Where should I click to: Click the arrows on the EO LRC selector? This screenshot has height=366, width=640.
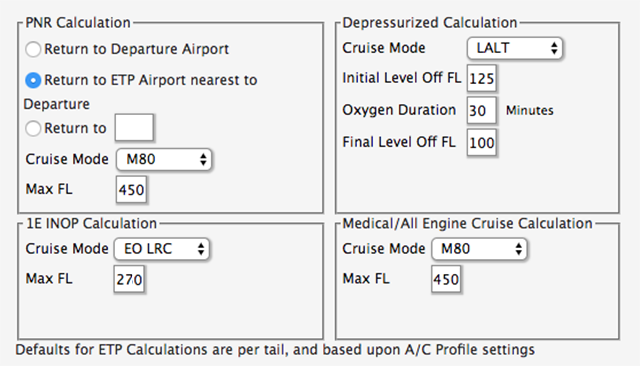[201, 249]
